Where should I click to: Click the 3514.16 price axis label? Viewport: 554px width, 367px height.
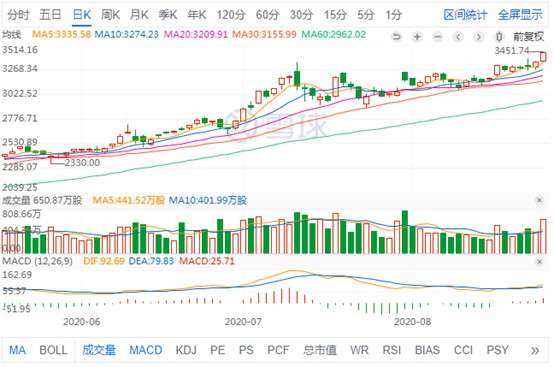click(x=20, y=50)
